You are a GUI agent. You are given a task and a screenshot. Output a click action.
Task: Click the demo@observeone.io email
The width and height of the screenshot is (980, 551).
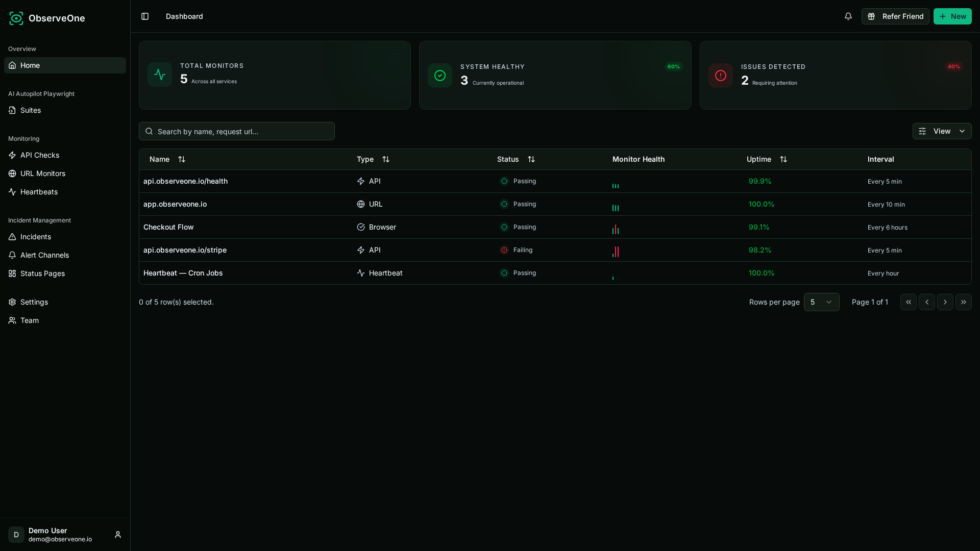[x=60, y=539]
